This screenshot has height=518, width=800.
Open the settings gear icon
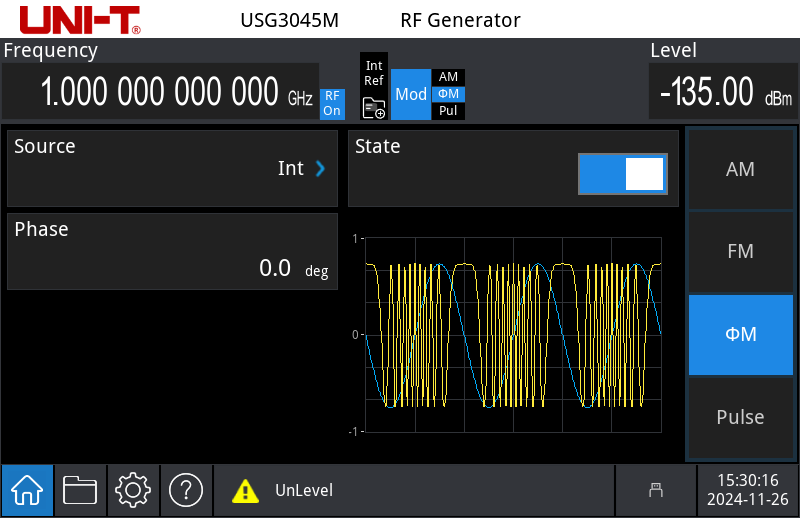point(133,490)
